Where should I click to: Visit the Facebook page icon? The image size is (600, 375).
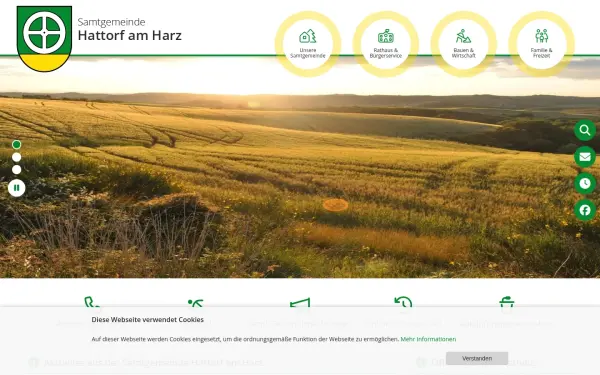coord(585,210)
